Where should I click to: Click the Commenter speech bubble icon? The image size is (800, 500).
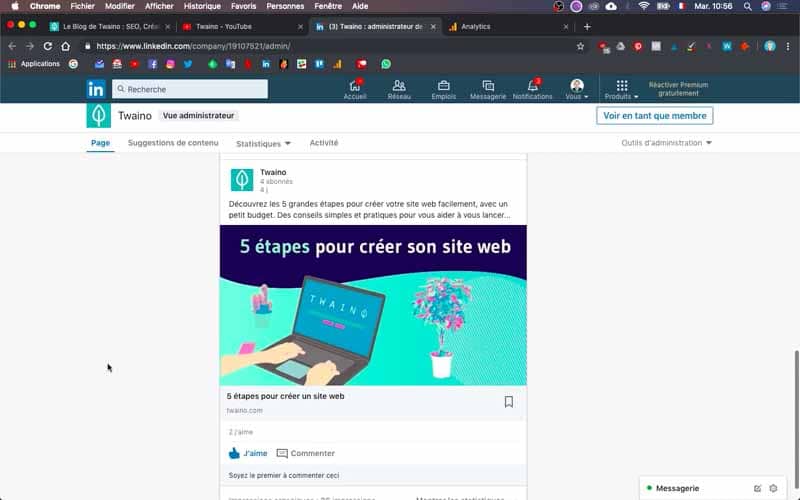point(282,453)
